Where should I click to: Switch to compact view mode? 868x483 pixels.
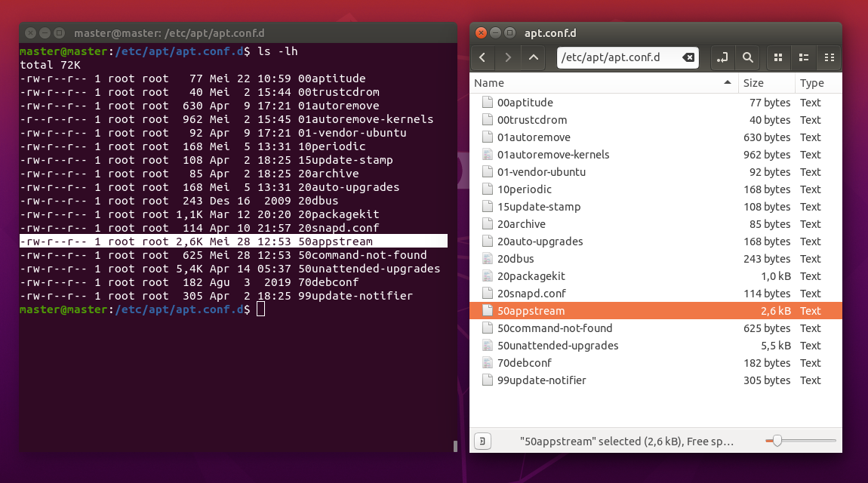pos(829,57)
